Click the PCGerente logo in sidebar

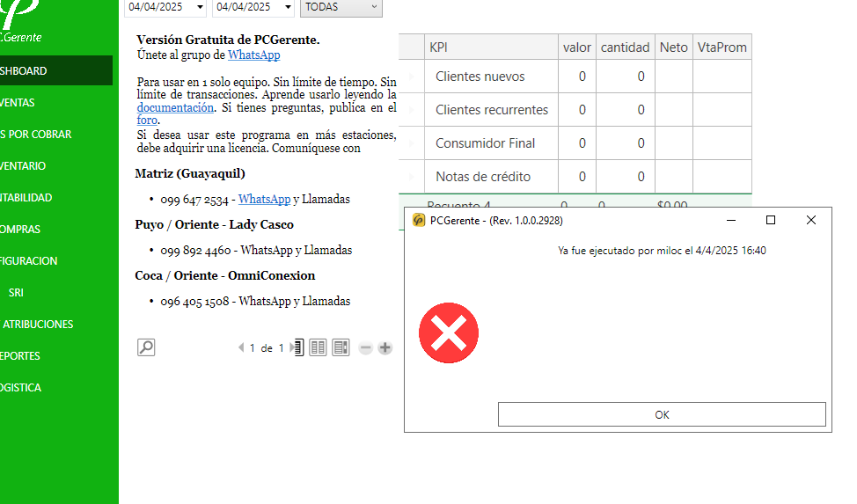pos(20,19)
